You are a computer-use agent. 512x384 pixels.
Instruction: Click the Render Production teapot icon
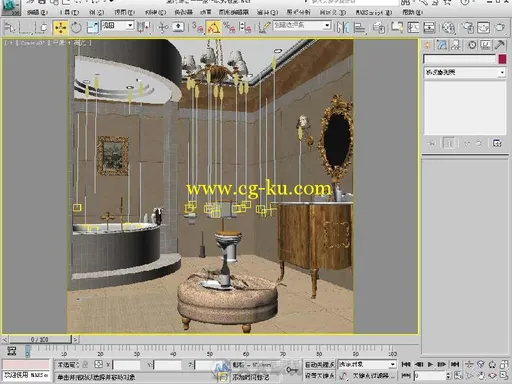(500, 27)
